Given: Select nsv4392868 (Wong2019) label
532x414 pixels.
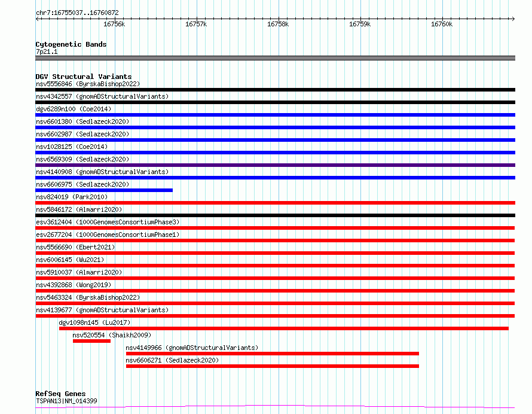Looking at the screenshot, I should click(x=74, y=285).
